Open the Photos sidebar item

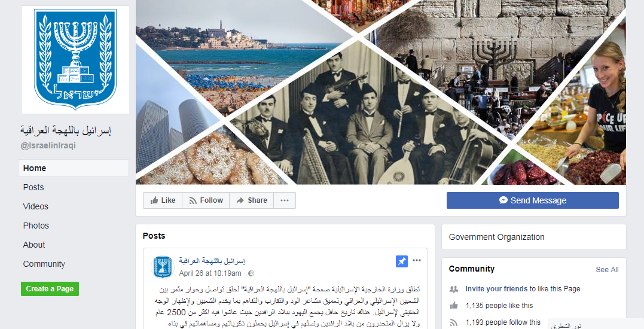coord(36,226)
